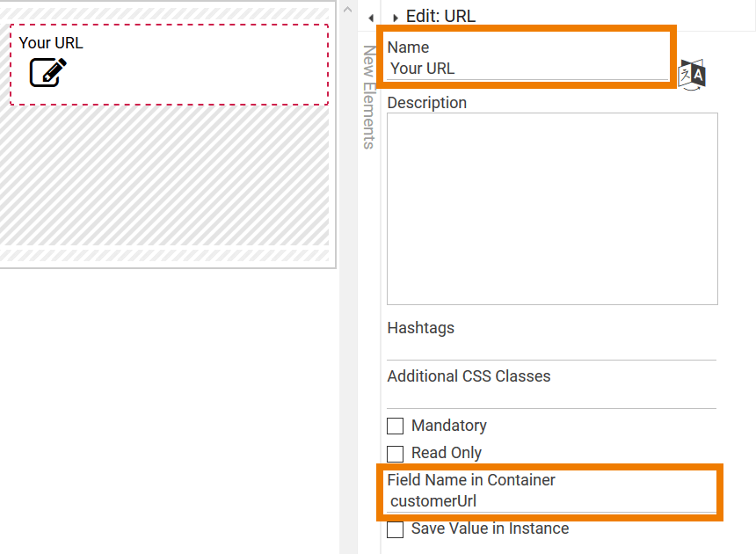Open the translation icon beside Name field

tap(693, 75)
